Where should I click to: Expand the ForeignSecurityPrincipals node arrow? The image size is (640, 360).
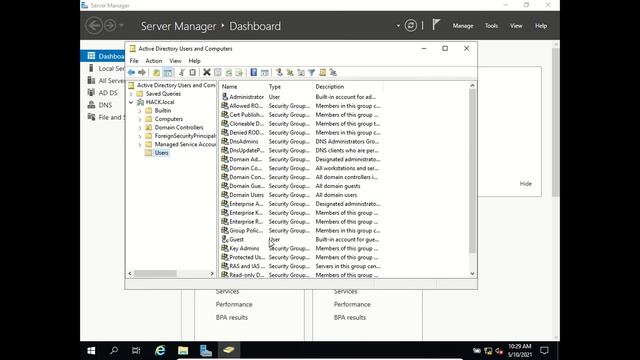140,136
